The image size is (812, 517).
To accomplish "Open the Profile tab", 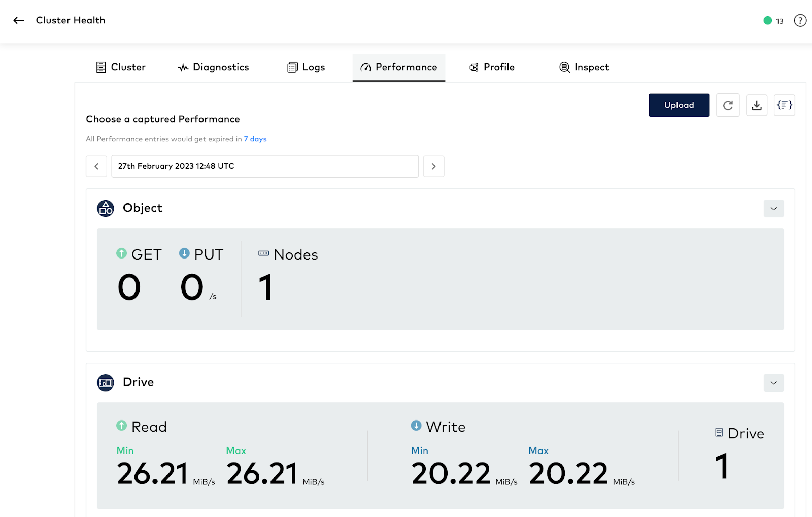I will pyautogui.click(x=492, y=67).
